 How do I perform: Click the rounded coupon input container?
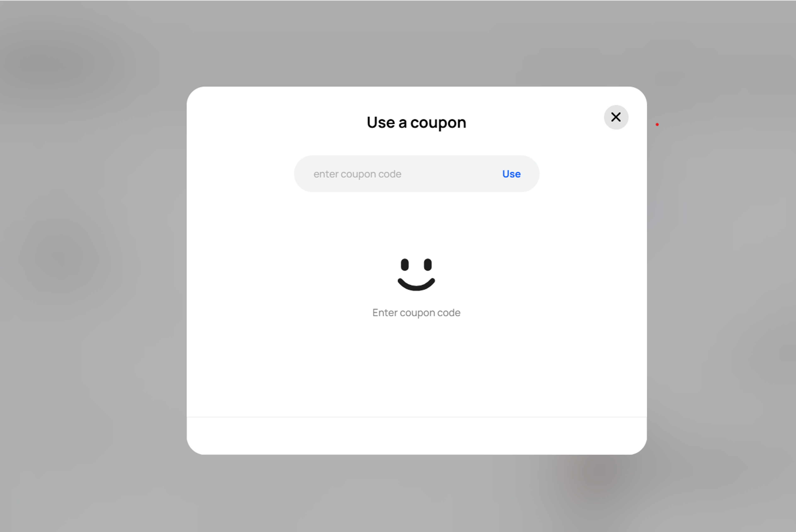[x=417, y=174]
